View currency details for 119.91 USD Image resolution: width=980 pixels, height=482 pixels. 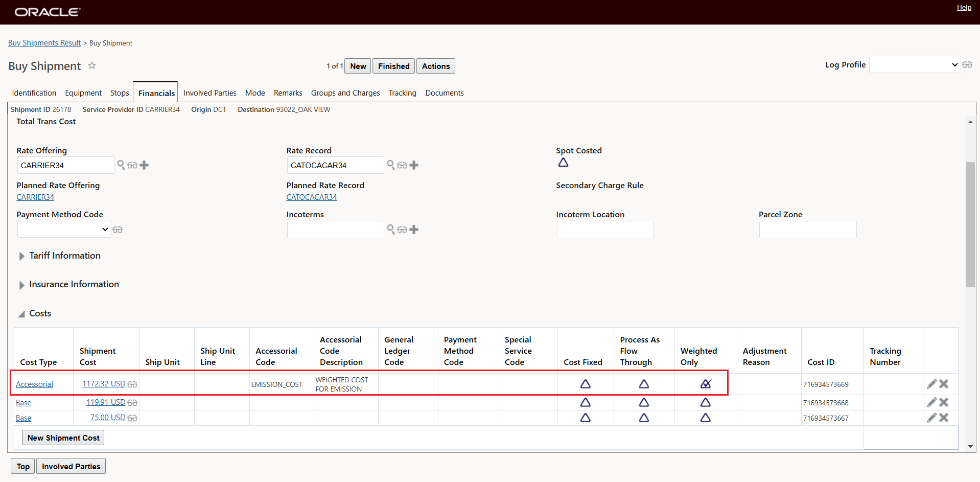pyautogui.click(x=132, y=403)
